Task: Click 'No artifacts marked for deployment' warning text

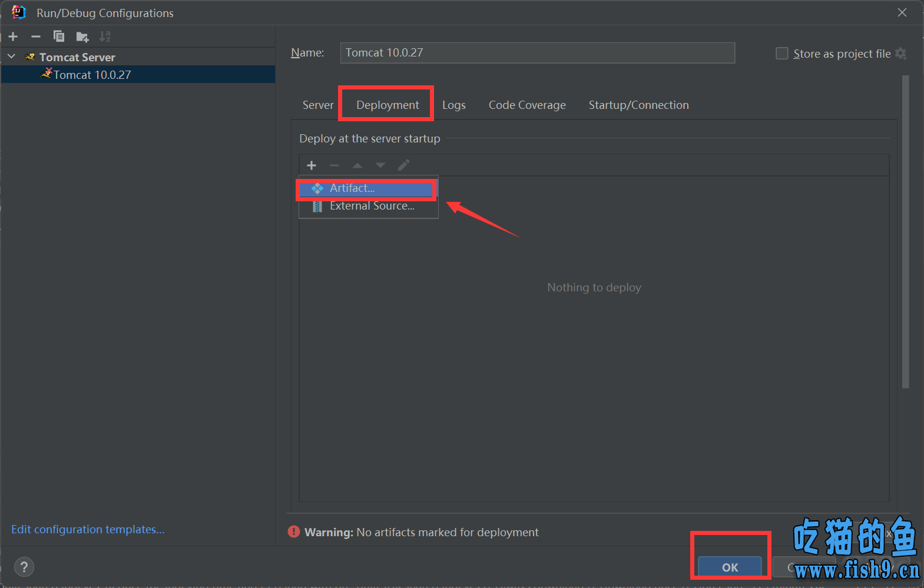Action: pyautogui.click(x=448, y=532)
